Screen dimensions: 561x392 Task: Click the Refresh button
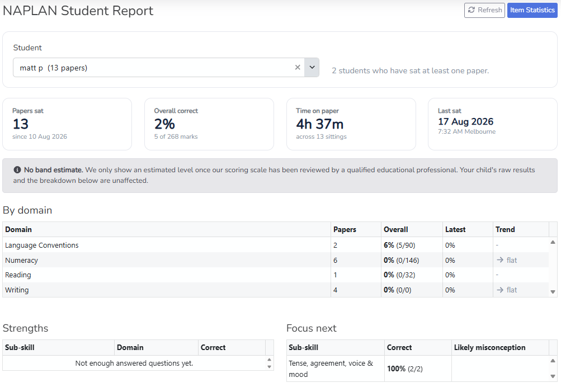coord(484,10)
